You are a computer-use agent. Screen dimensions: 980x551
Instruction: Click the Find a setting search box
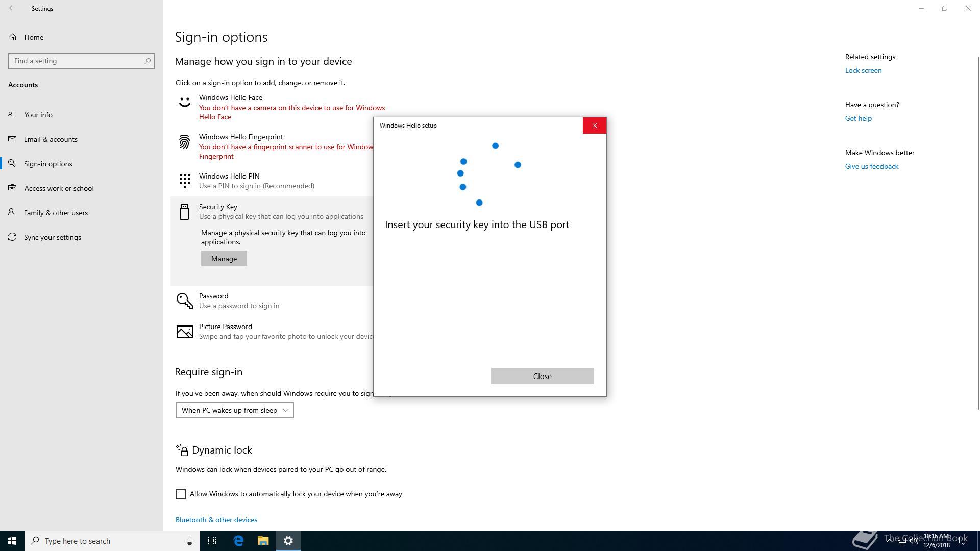coord(82,61)
